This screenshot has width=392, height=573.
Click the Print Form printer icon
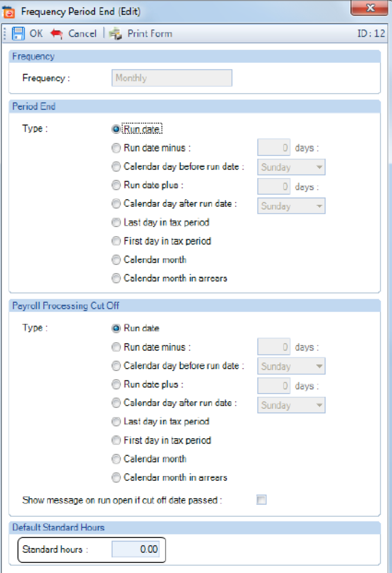point(116,33)
